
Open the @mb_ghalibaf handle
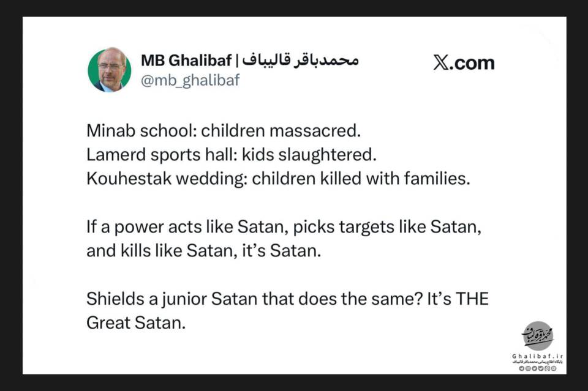pos(190,80)
